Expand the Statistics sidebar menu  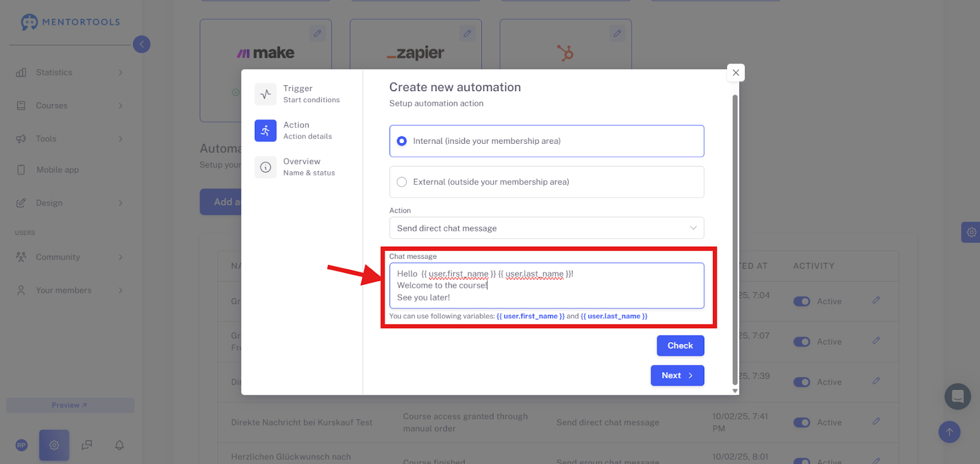pos(69,72)
